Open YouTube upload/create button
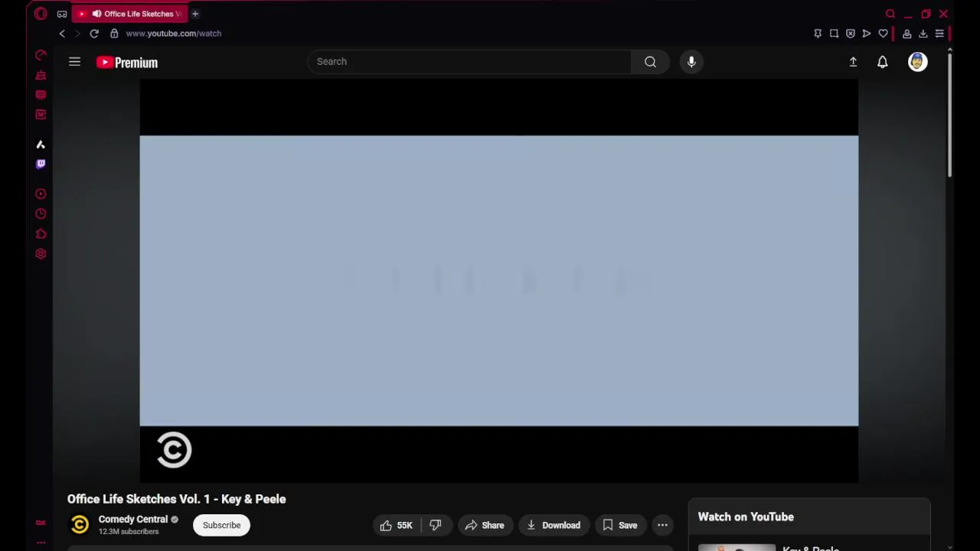Image resolution: width=980 pixels, height=551 pixels. (x=853, y=62)
